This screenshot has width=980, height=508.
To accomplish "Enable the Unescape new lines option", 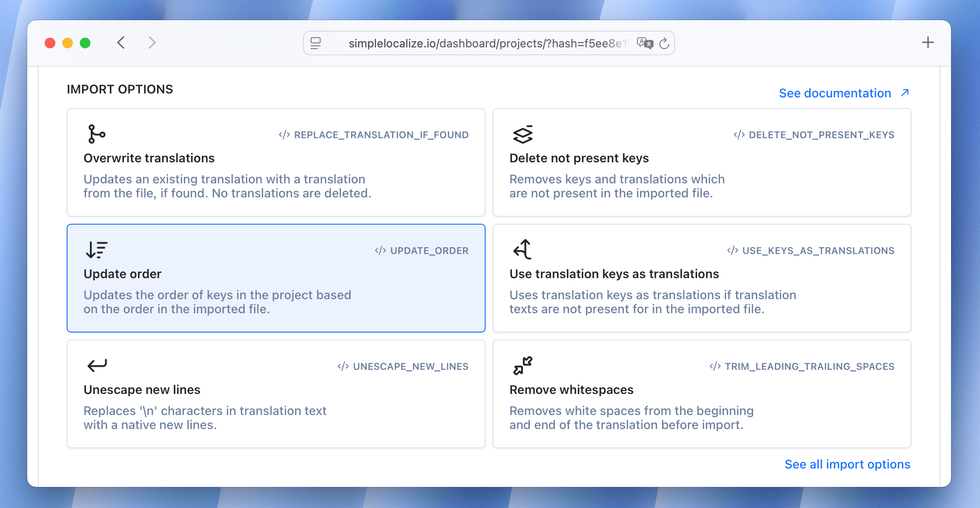I will click(276, 394).
